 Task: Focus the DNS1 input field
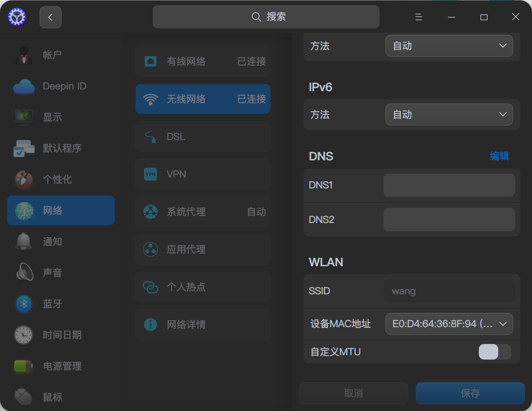(449, 185)
